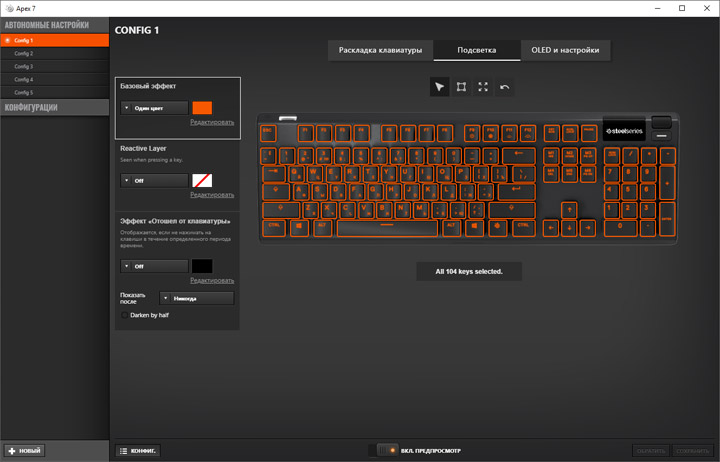The width and height of the screenshot is (720, 462).
Task: Select Config 4 in sidebar
Action: tap(55, 79)
